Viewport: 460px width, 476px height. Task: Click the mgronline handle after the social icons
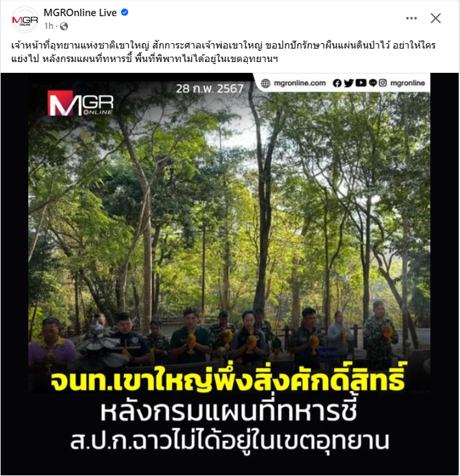pos(407,83)
